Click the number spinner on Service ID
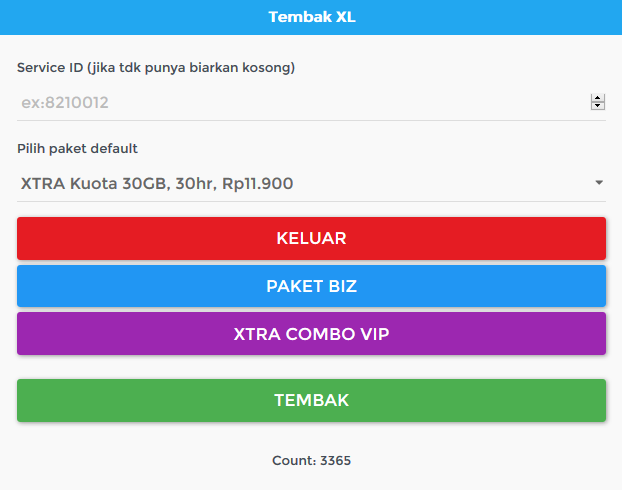This screenshot has height=490, width=622. click(598, 102)
